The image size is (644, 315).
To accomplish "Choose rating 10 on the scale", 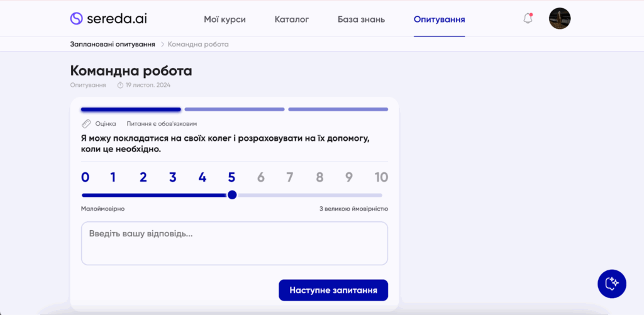I will click(381, 177).
